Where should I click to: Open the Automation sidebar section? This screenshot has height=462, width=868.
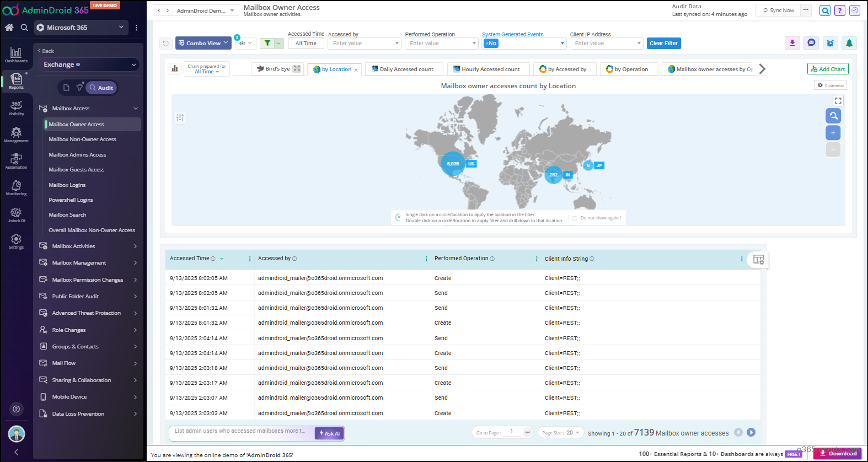pyautogui.click(x=16, y=162)
